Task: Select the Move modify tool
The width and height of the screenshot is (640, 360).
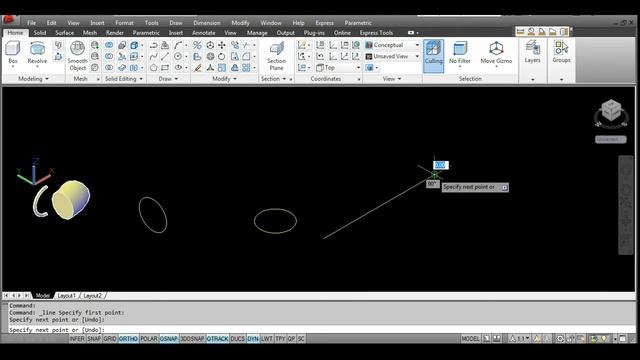Action: pos(222,45)
